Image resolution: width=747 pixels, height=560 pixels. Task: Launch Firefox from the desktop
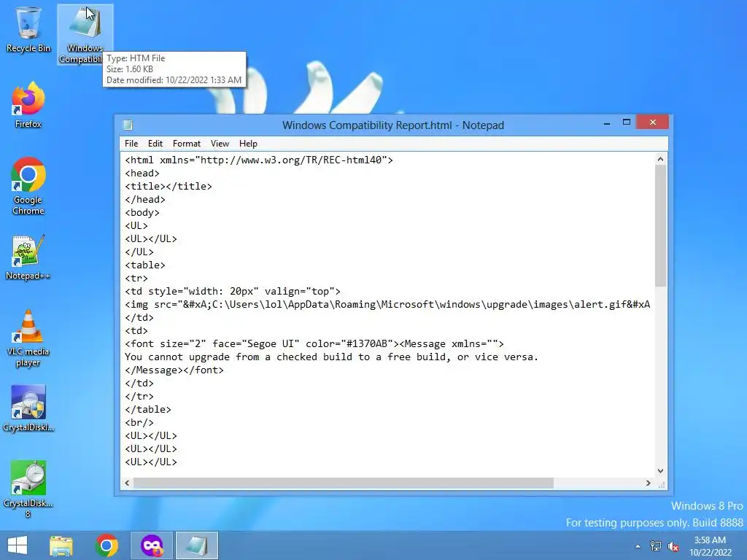coord(28,105)
